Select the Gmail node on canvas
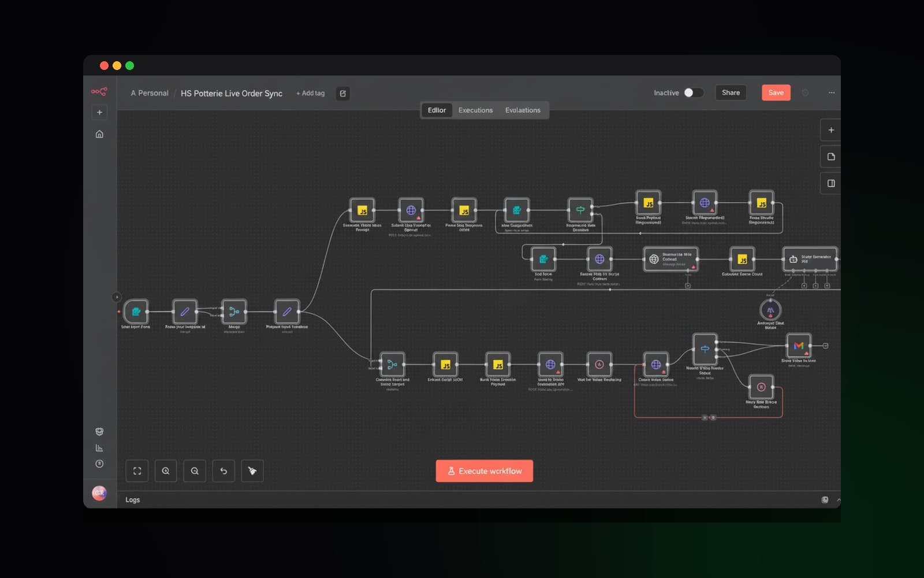 pyautogui.click(x=799, y=346)
